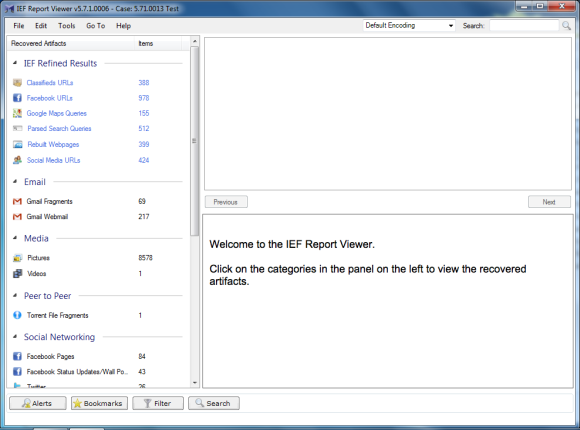
Task: Open the Go To menu
Action: (96, 26)
